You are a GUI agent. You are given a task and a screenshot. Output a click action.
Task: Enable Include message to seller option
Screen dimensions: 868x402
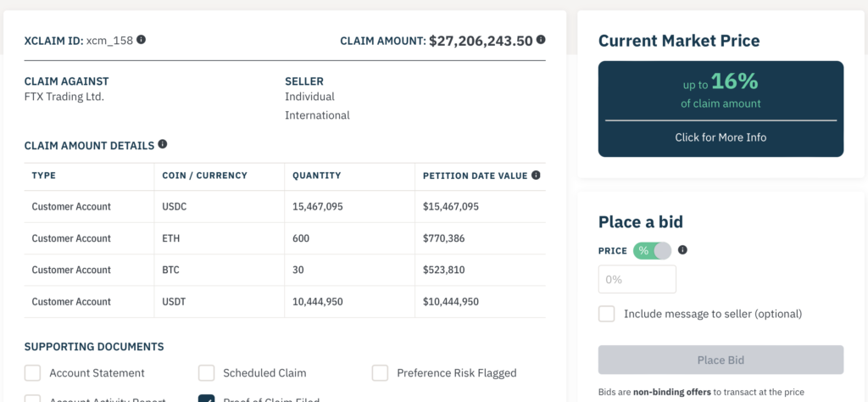tap(607, 314)
